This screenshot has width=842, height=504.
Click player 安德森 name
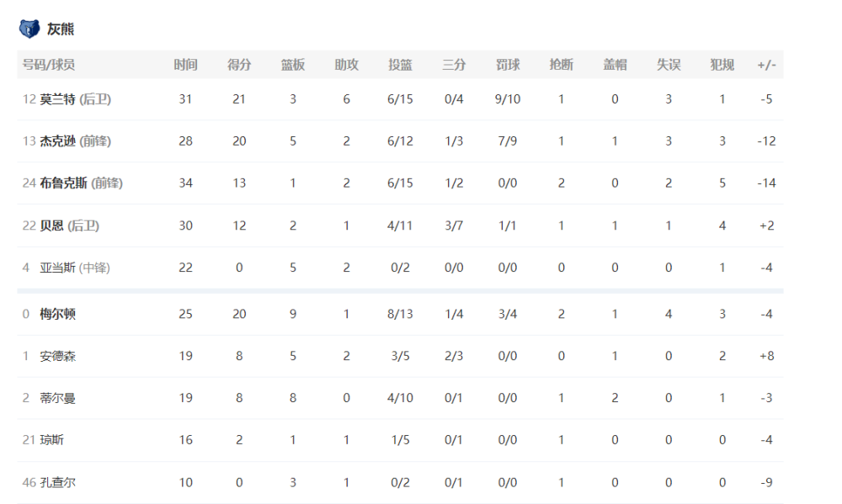(57, 356)
